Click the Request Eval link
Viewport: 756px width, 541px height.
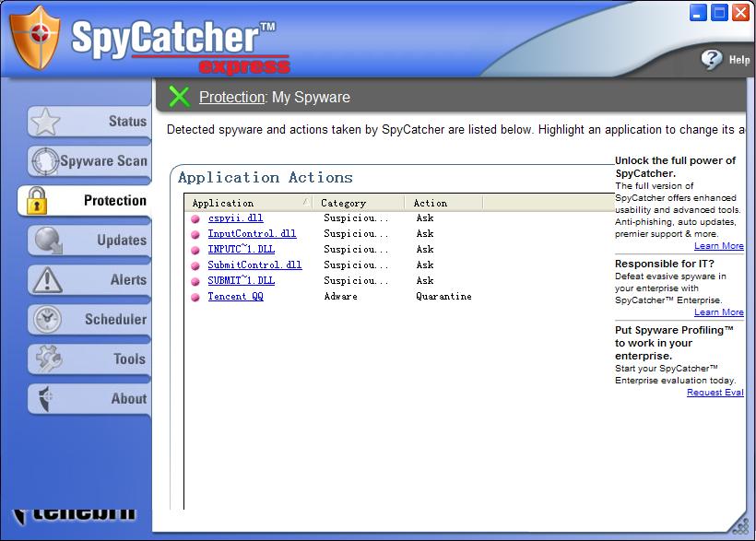tap(715, 392)
